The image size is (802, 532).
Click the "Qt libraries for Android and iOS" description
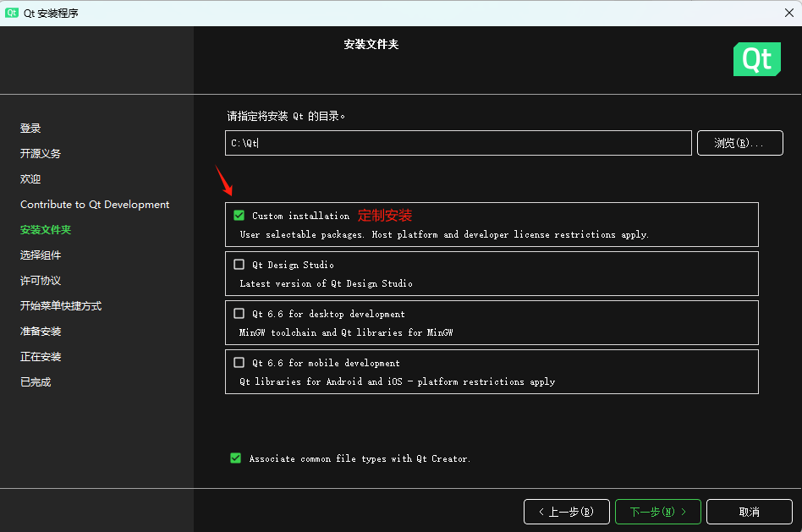pyautogui.click(x=398, y=381)
